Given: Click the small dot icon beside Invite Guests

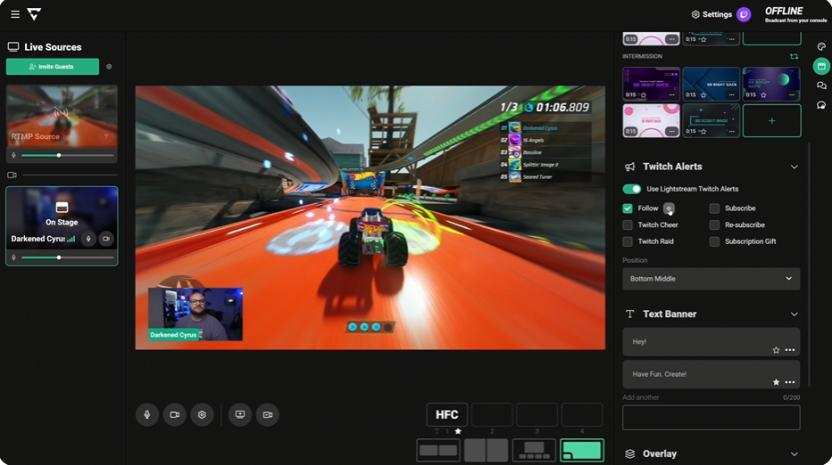Looking at the screenshot, I should [x=109, y=67].
